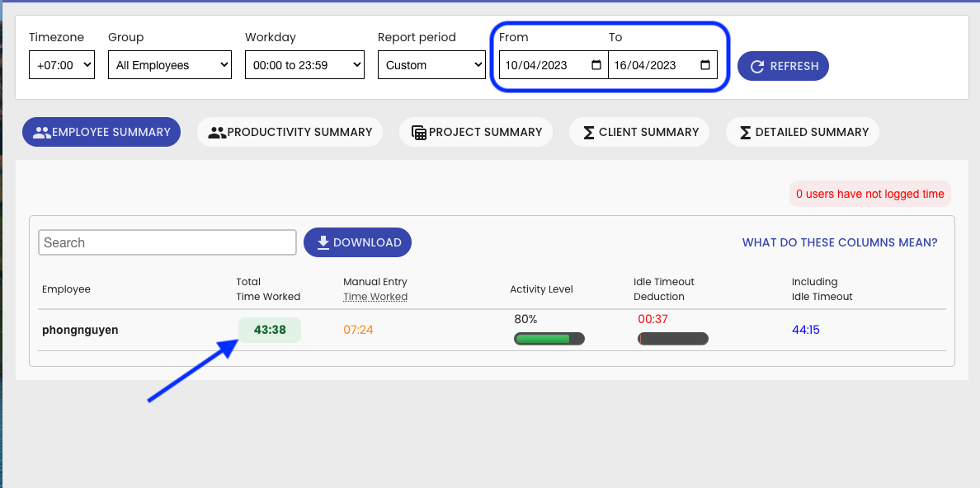This screenshot has height=488, width=980.
Task: Expand the Group All Employees dropdown
Action: [x=170, y=65]
